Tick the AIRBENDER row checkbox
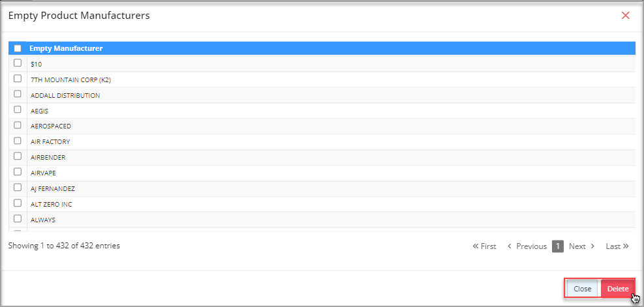The height and width of the screenshot is (307, 644). [x=18, y=156]
